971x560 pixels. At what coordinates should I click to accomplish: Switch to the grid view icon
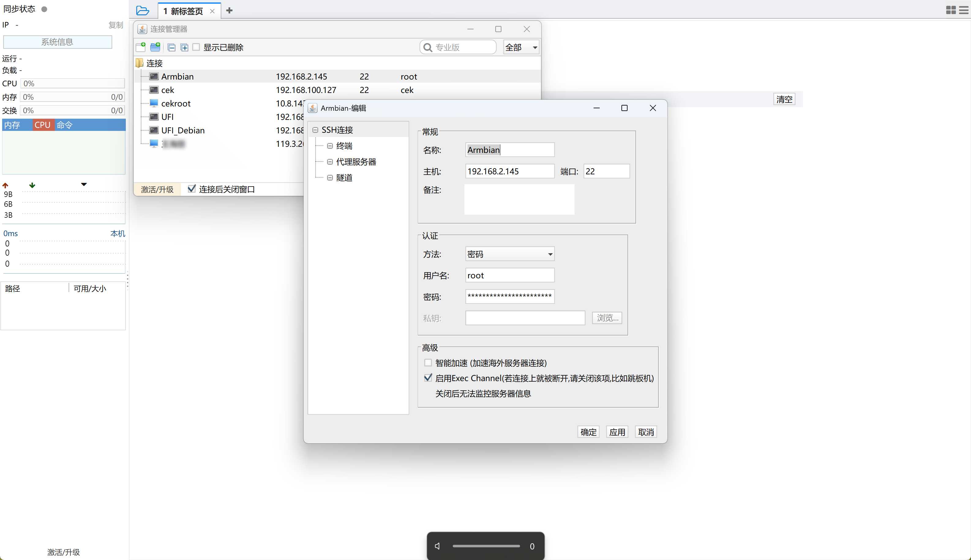point(950,10)
